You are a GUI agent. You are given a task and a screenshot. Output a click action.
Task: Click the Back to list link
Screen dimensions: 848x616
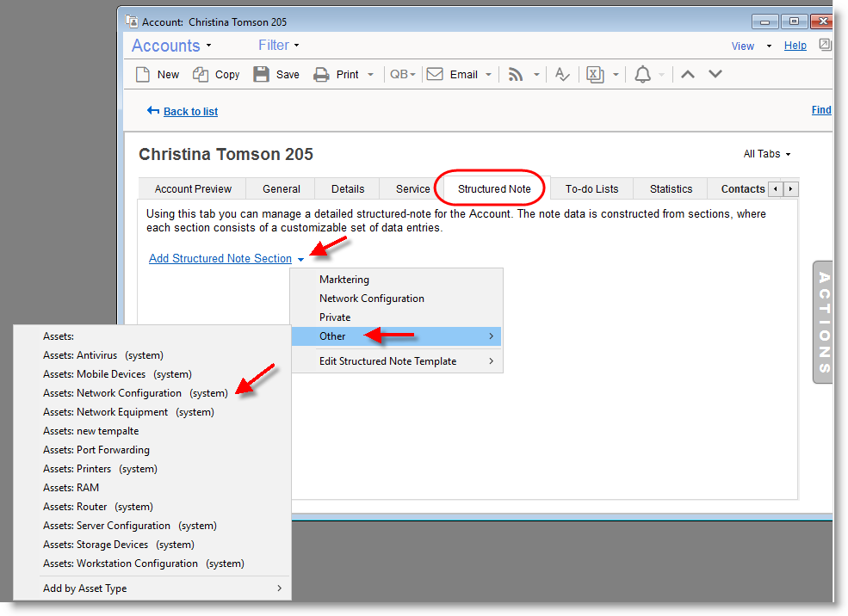click(190, 111)
